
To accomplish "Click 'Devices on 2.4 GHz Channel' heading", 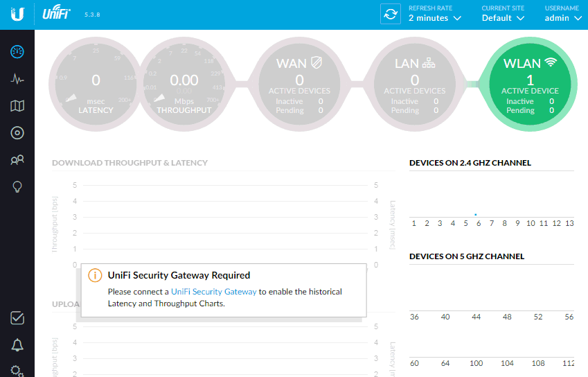I will tap(470, 163).
